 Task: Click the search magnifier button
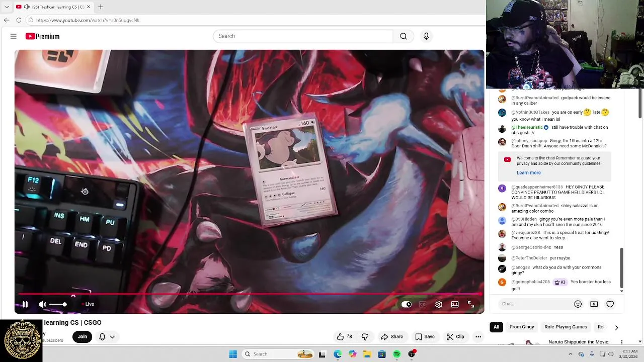pos(404,36)
